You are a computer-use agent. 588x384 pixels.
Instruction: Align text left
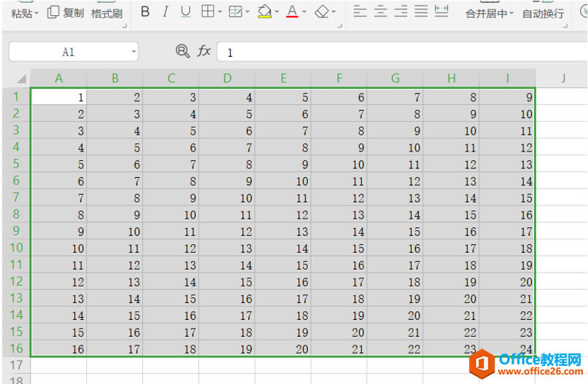pyautogui.click(x=360, y=11)
